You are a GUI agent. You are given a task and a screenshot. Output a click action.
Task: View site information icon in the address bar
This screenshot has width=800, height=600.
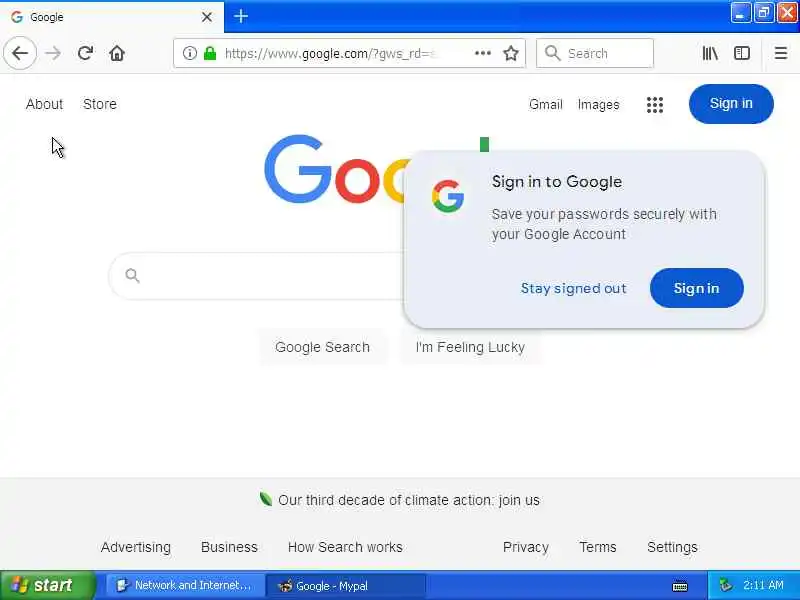coord(189,53)
